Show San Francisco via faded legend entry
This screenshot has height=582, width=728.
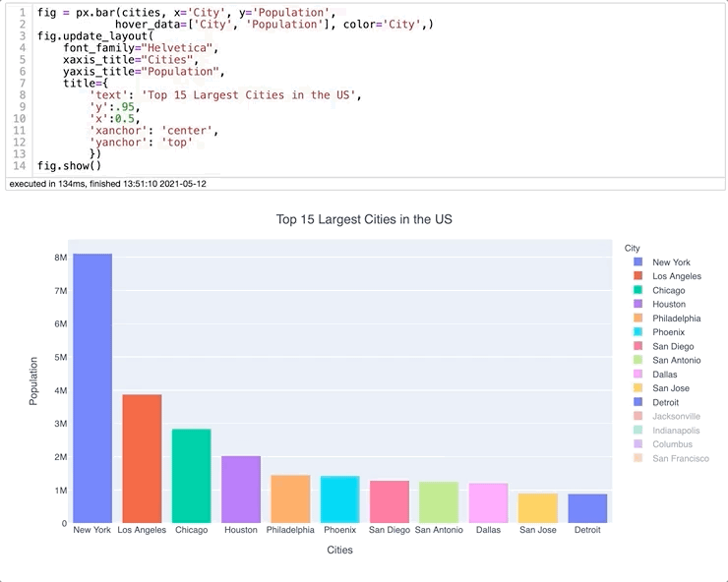672,458
